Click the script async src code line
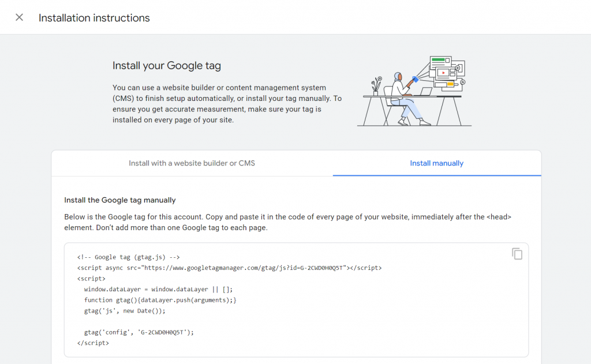591x364 pixels. (x=229, y=268)
